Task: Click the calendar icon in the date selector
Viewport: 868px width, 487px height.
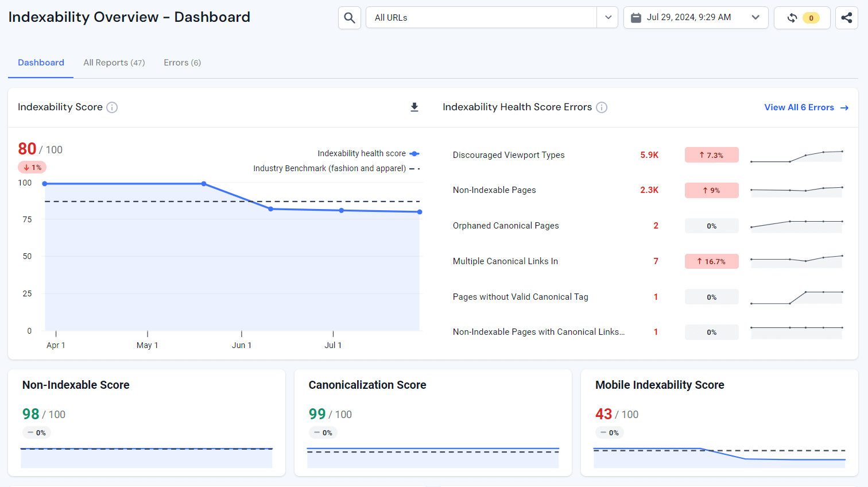Action: pos(635,17)
